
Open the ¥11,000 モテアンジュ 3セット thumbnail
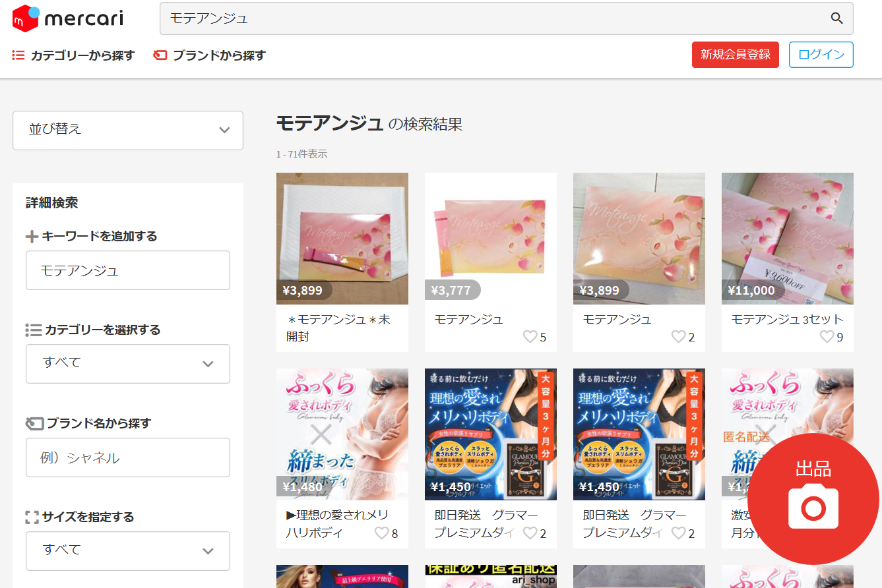(x=788, y=239)
